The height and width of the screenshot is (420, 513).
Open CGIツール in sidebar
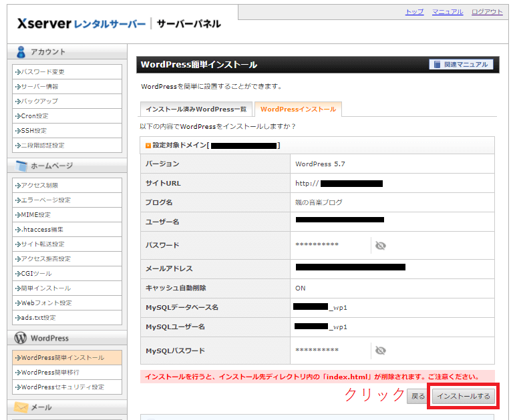coord(67,274)
